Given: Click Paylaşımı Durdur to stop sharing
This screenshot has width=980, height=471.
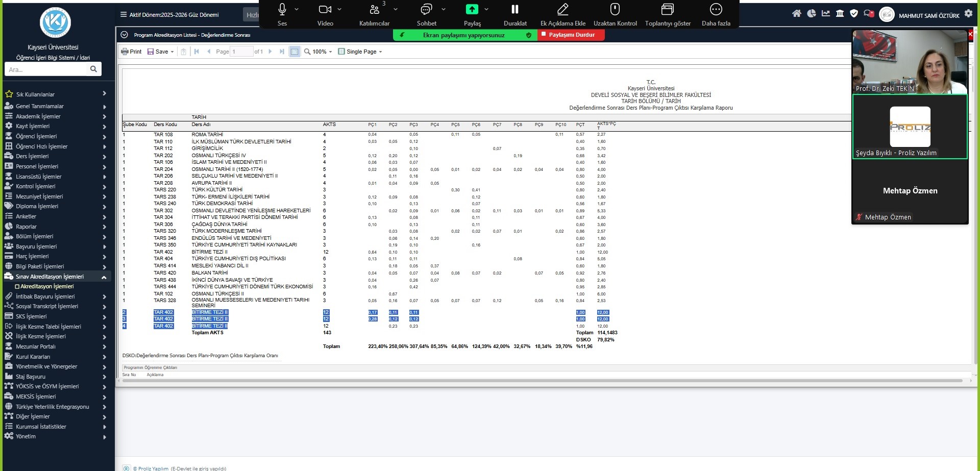Looking at the screenshot, I should coord(571,35).
